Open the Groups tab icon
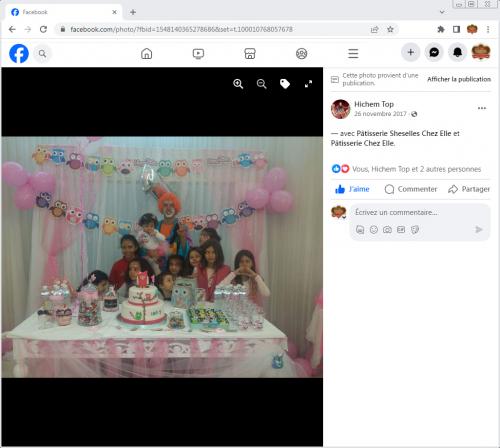500x448 pixels. click(x=302, y=53)
